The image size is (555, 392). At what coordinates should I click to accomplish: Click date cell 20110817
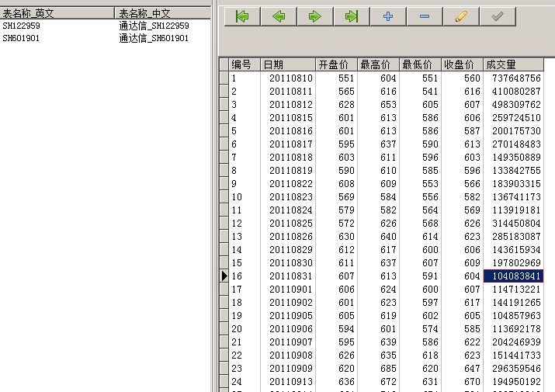288,144
